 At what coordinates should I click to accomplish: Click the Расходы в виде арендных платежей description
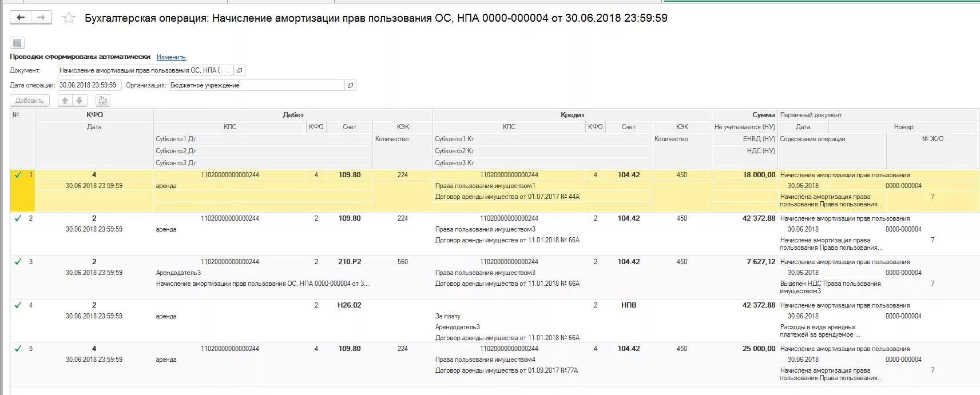coord(820,330)
